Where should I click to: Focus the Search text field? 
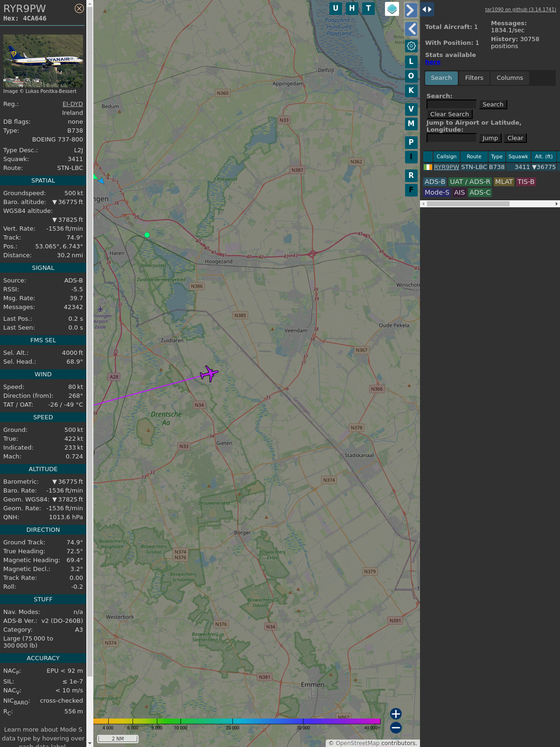[451, 104]
